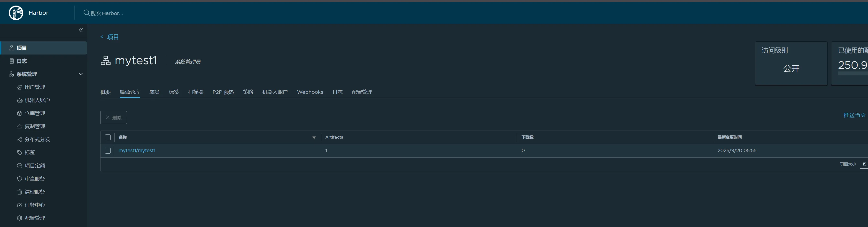The image size is (868, 227).
Task: Click the storage quota usage bar
Action: pos(853,73)
